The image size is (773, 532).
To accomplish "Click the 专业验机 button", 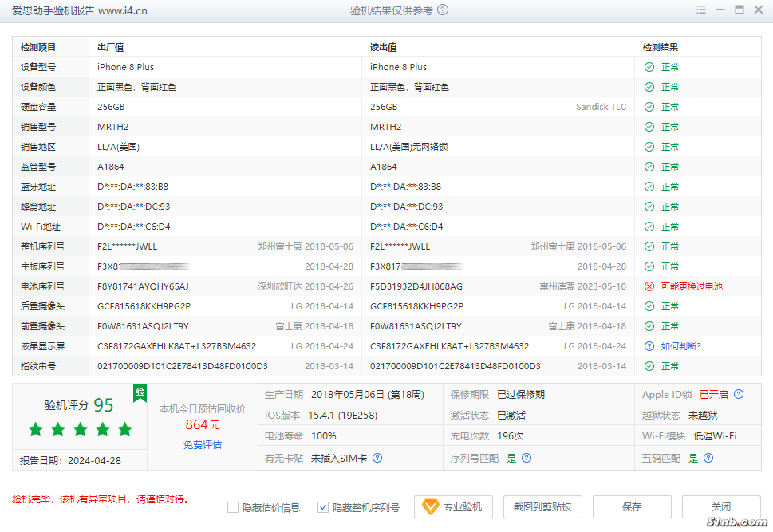I will 454,507.
